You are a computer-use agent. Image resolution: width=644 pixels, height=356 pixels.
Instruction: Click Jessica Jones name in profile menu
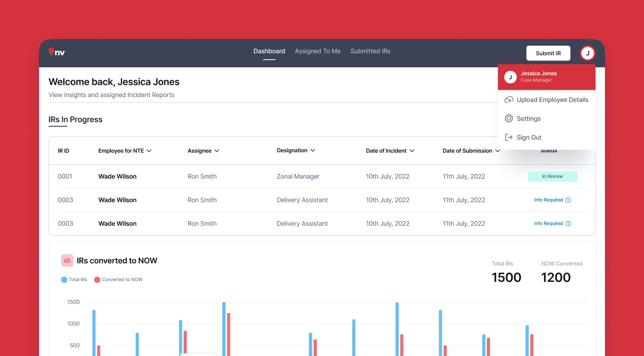click(539, 73)
